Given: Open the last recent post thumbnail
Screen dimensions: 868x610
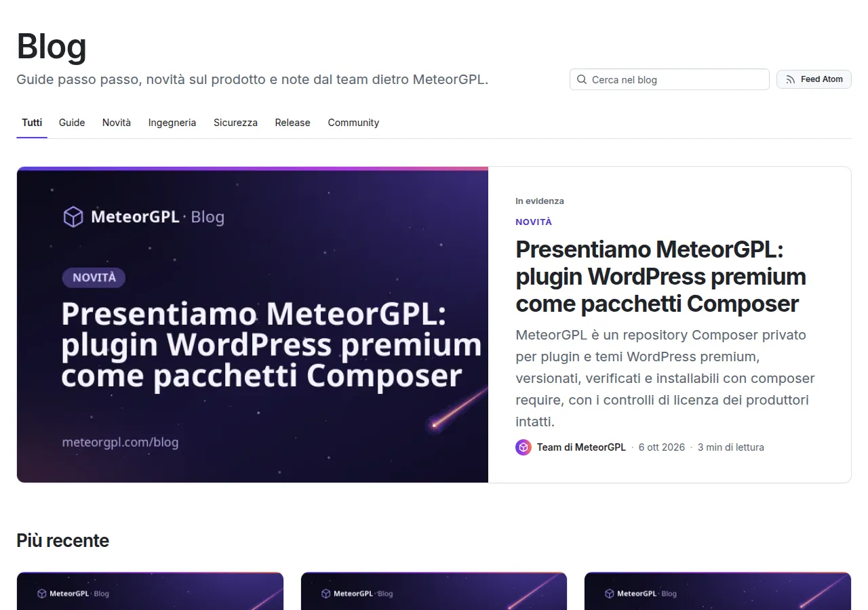Looking at the screenshot, I should 717,591.
